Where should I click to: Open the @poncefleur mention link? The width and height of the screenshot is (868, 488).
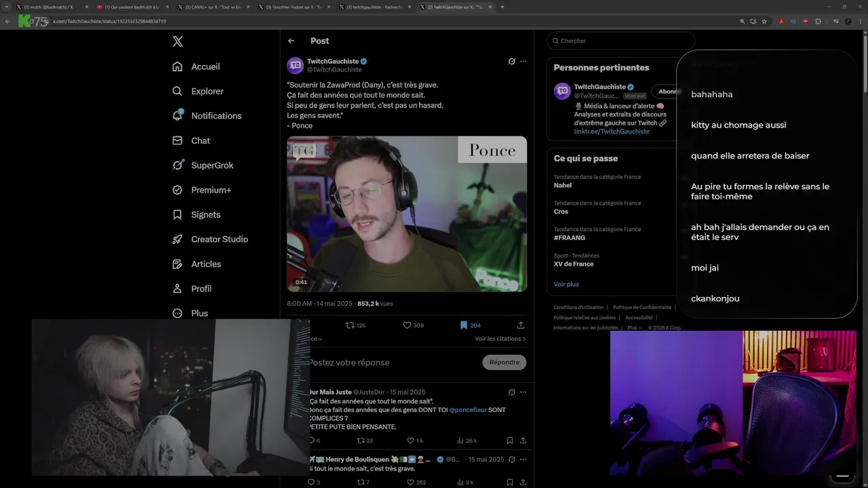click(468, 410)
